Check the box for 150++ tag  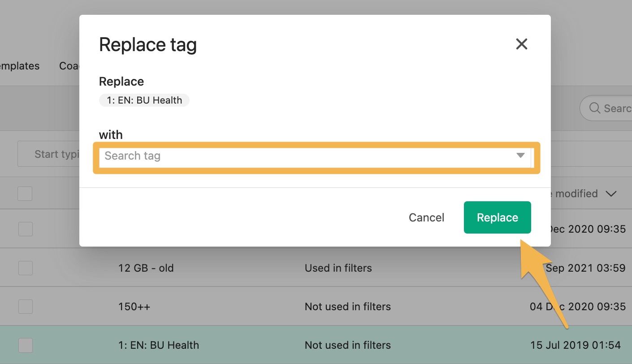(25, 307)
